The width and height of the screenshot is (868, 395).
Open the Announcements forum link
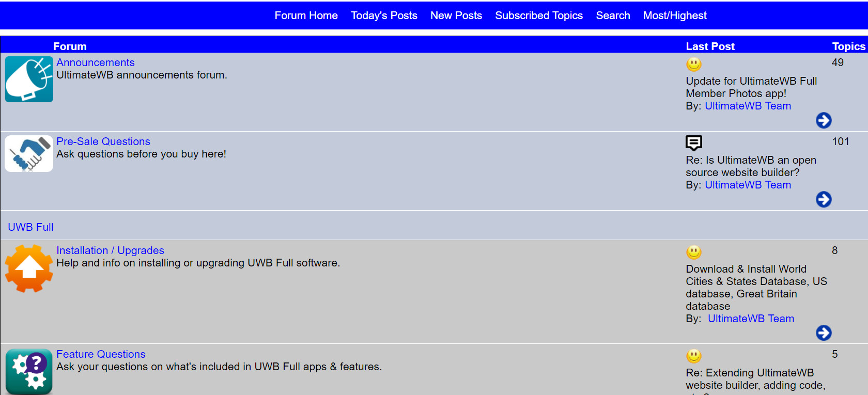pos(95,62)
